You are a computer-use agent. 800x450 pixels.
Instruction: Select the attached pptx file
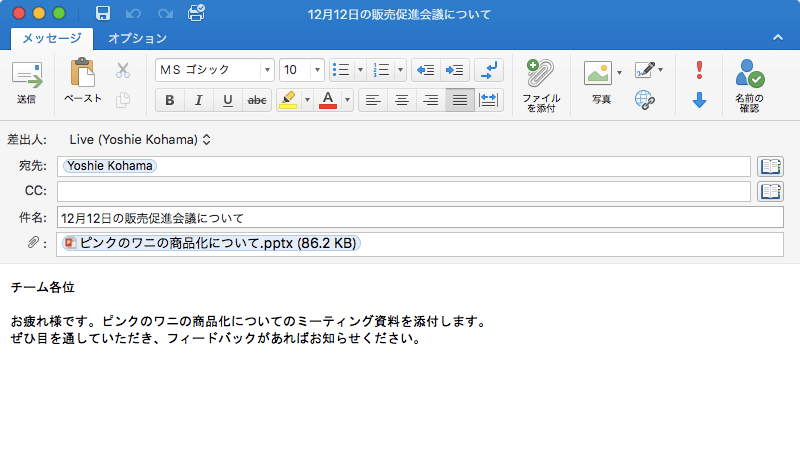pyautogui.click(x=211, y=243)
